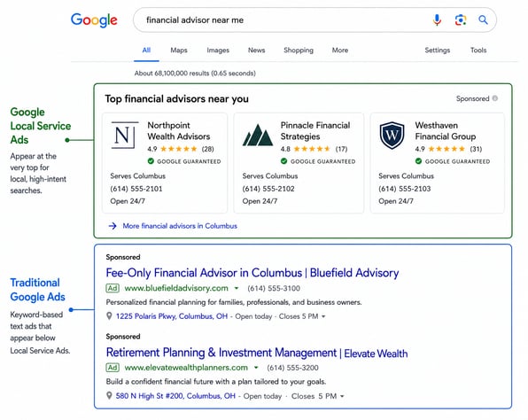Open Westhaven Financial Group shield logo
Screen dimensions: 528x420
click(x=392, y=135)
